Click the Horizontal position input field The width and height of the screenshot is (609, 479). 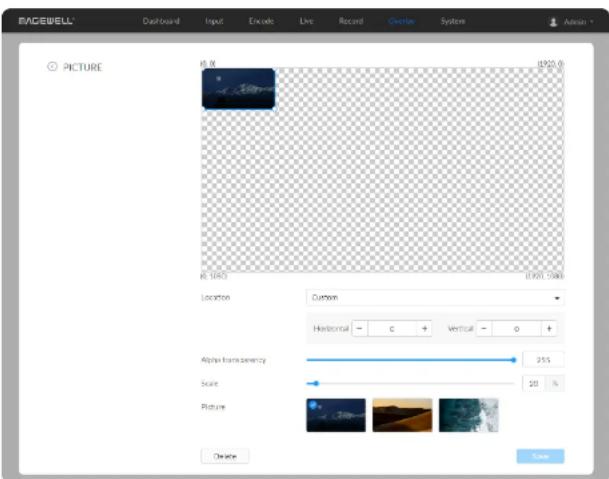tap(392, 328)
